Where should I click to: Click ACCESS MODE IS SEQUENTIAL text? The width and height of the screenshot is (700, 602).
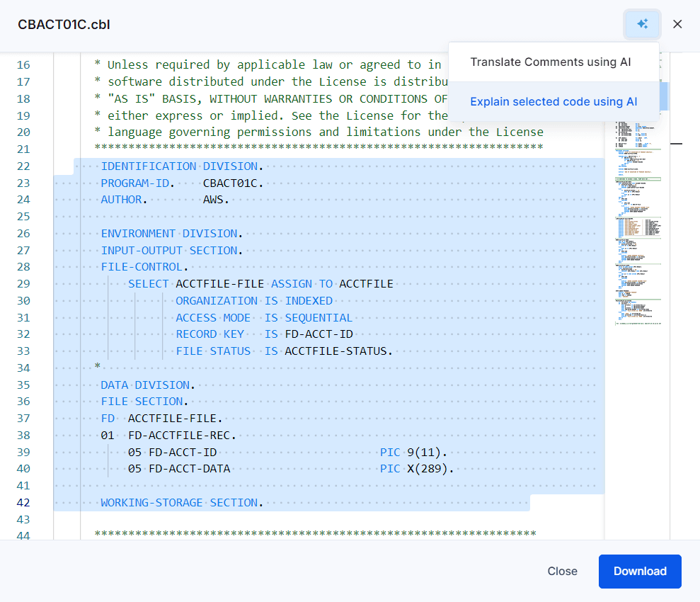point(264,317)
